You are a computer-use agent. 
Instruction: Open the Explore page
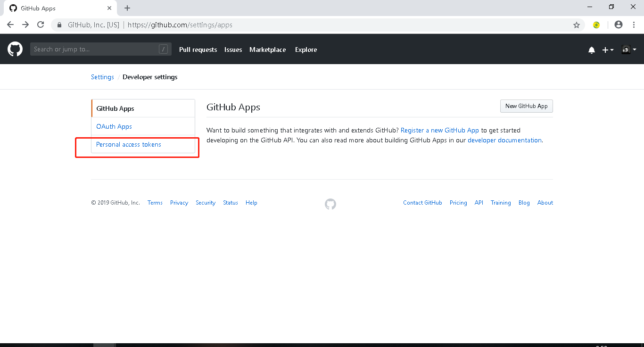[306, 50]
